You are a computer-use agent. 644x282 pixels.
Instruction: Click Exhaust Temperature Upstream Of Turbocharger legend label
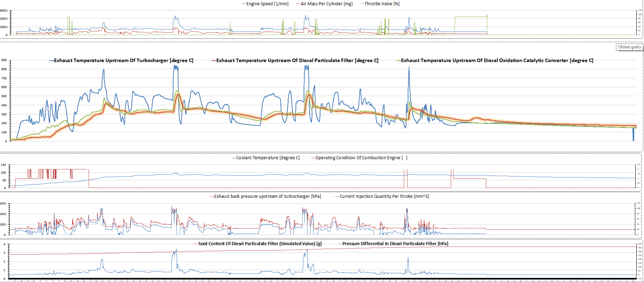click(x=123, y=60)
